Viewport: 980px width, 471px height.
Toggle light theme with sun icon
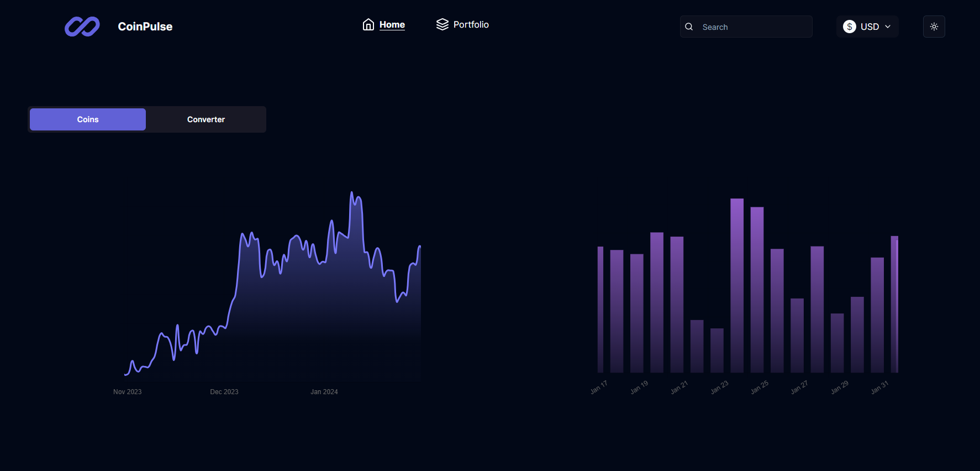pyautogui.click(x=934, y=27)
